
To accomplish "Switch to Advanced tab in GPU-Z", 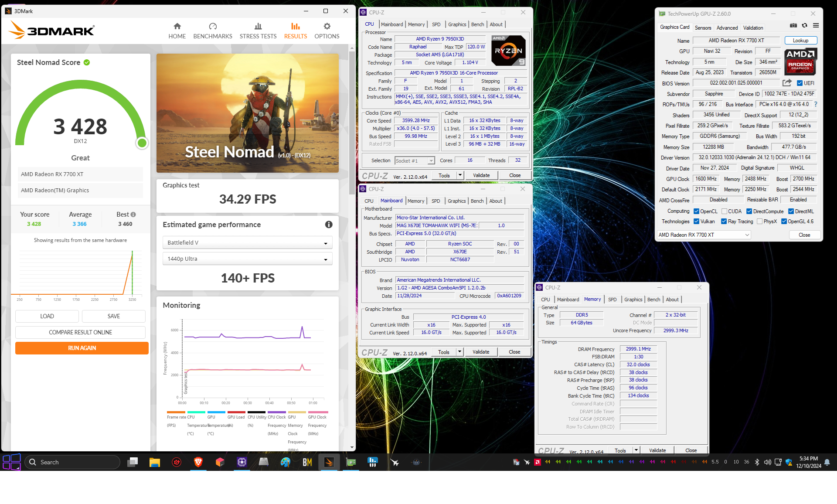I will click(x=727, y=27).
